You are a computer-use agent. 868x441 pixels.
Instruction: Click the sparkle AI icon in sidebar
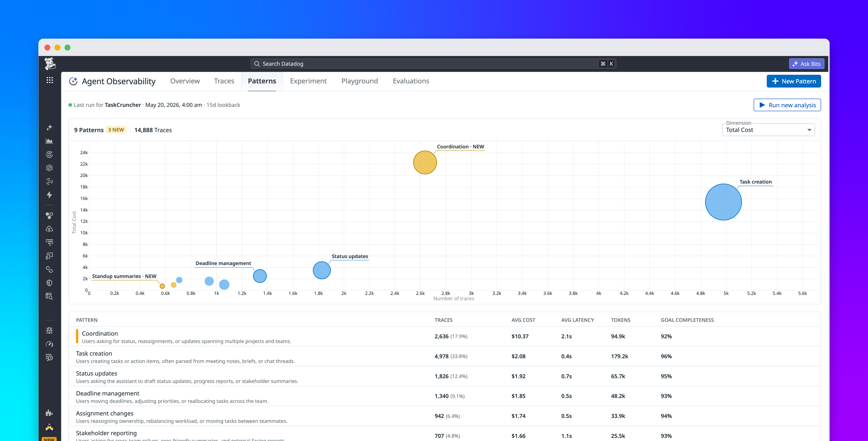click(50, 128)
